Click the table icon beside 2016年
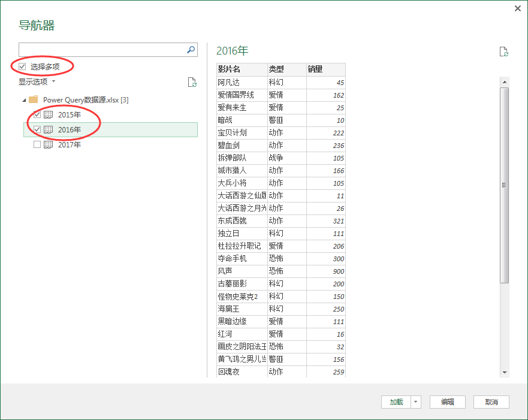This screenshot has height=420, width=528. (x=48, y=129)
